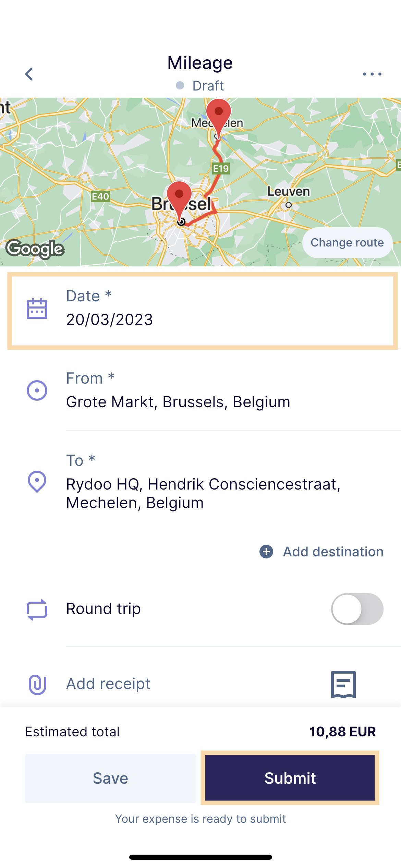This screenshot has width=401, height=868.
Task: Enable the Round trip toggle
Action: [x=357, y=609]
